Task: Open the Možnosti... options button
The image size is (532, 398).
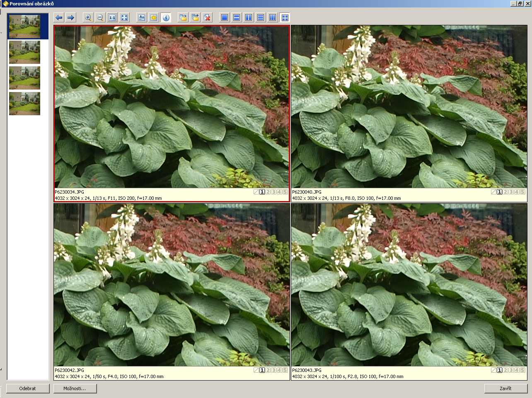Action: pos(75,388)
